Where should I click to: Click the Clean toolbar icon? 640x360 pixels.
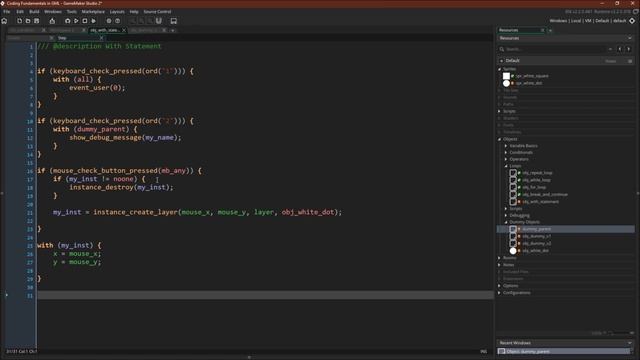tap(93, 21)
